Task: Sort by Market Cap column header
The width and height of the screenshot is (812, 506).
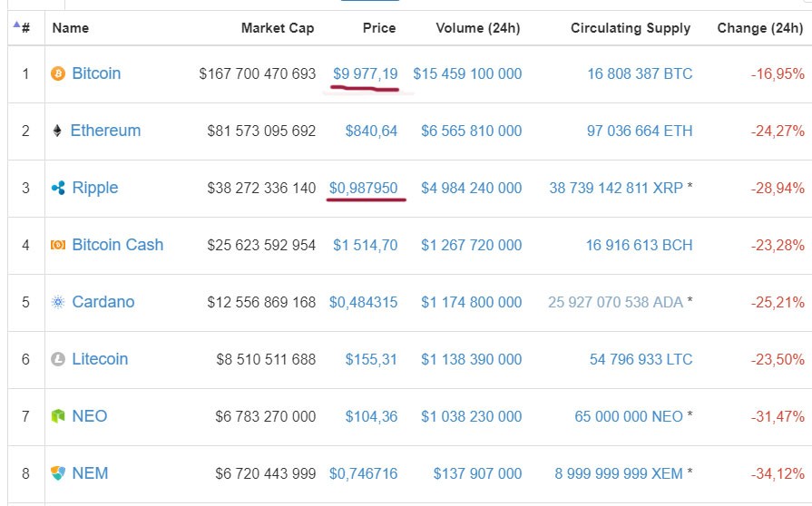Action: (278, 28)
